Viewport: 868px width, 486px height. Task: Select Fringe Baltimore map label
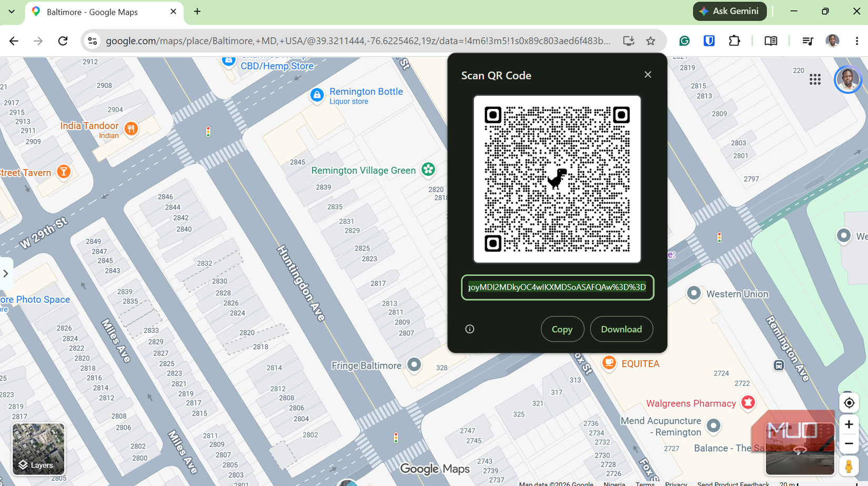[366, 365]
